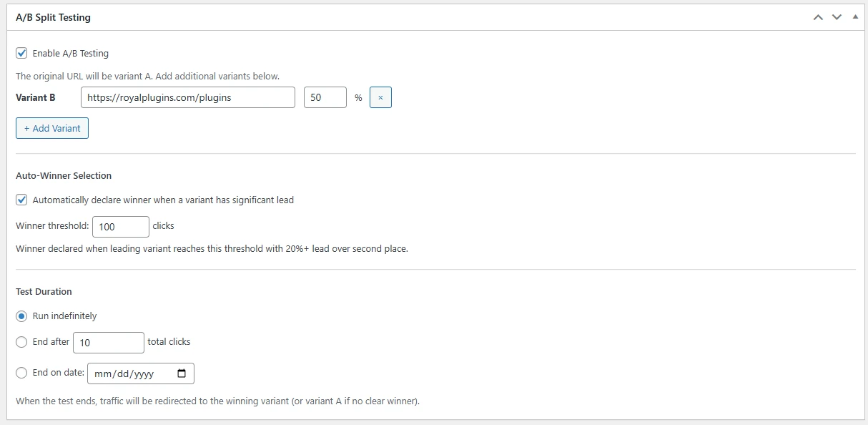Edit the Variant B URL field
This screenshot has width=868, height=425.
187,97
